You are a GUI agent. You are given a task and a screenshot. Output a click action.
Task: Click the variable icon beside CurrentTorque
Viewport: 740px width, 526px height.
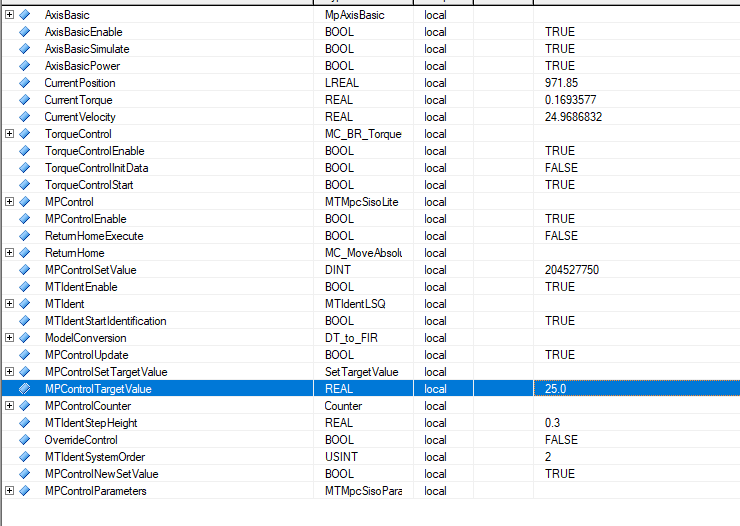(25, 100)
